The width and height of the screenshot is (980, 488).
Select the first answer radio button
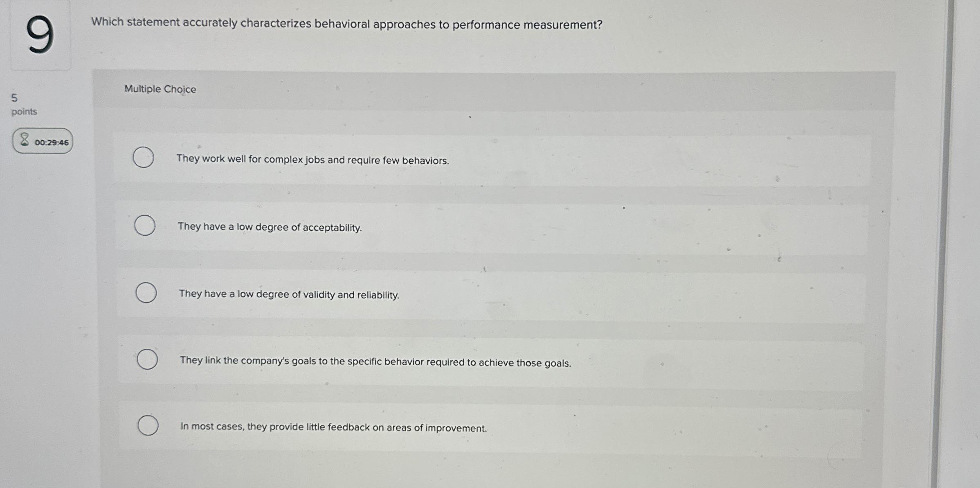(x=144, y=156)
